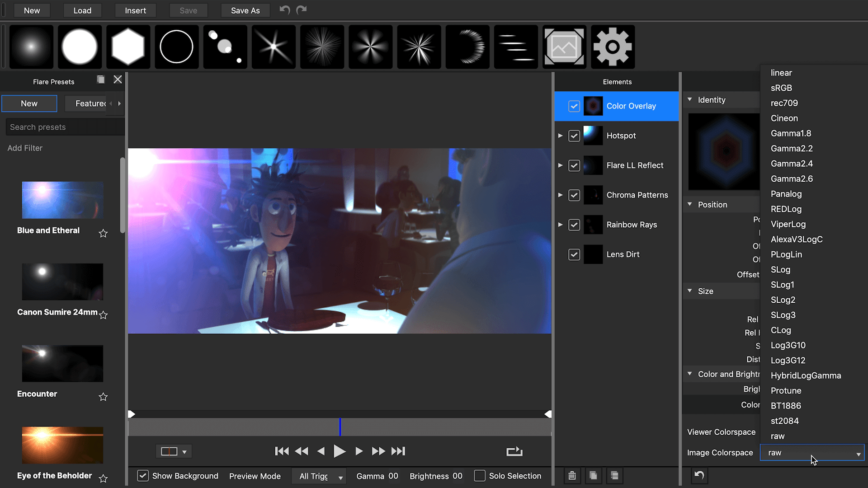
Task: Disable the Hotspot element checkbox
Action: click(574, 136)
